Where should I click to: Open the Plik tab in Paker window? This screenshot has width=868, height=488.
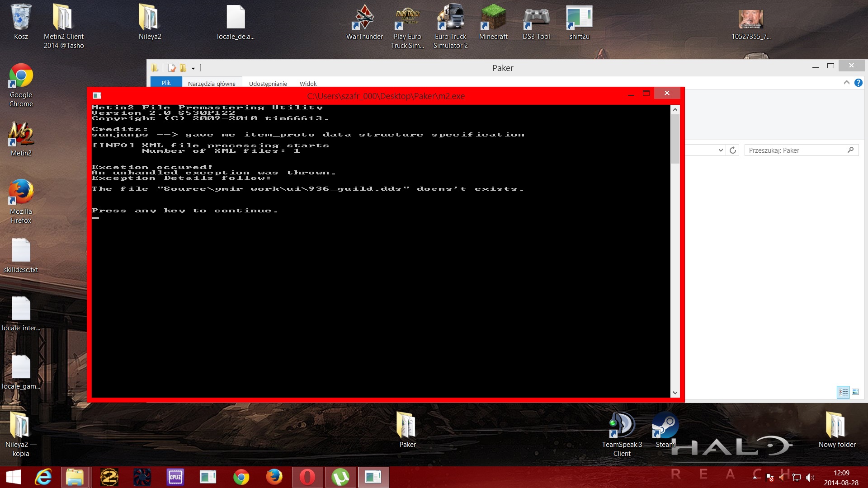click(166, 83)
